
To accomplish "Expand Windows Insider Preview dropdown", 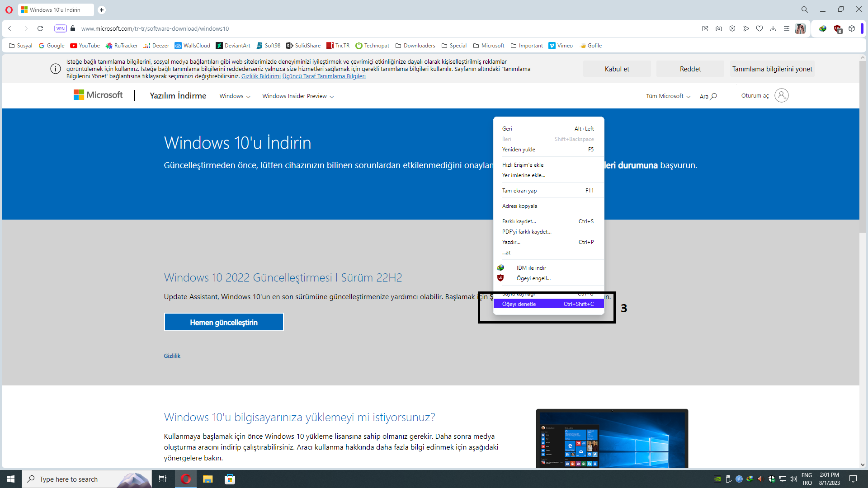I will click(x=297, y=96).
